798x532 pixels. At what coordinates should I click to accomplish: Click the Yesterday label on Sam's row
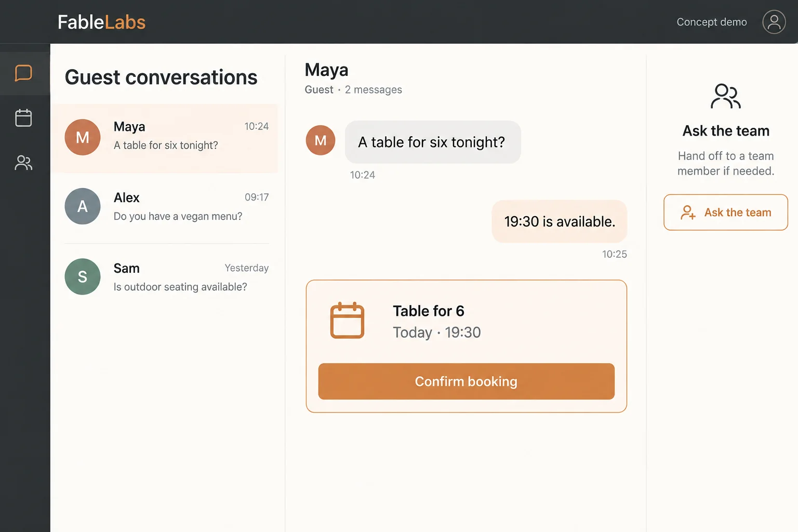247,268
